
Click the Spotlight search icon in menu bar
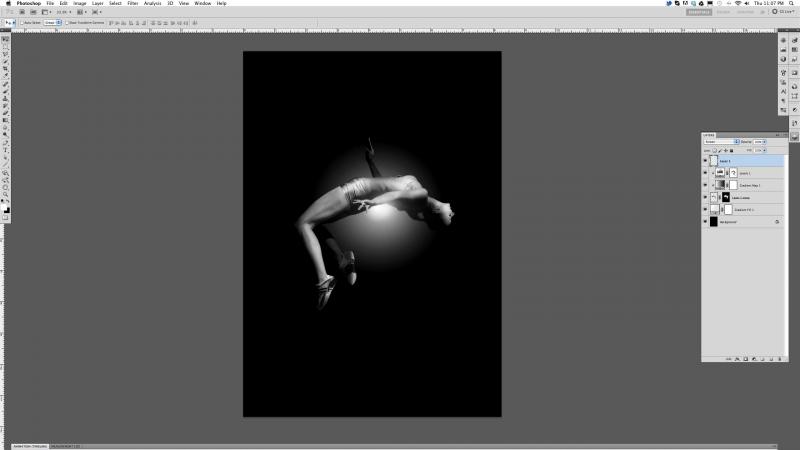[792, 3]
